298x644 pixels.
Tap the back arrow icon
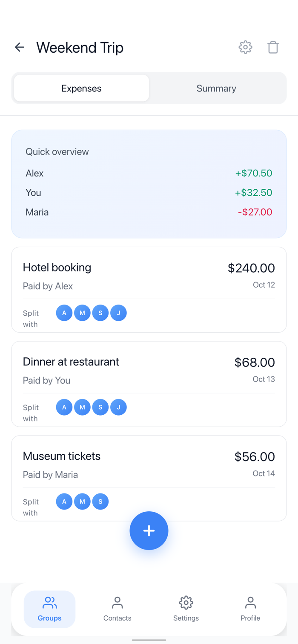tap(20, 47)
